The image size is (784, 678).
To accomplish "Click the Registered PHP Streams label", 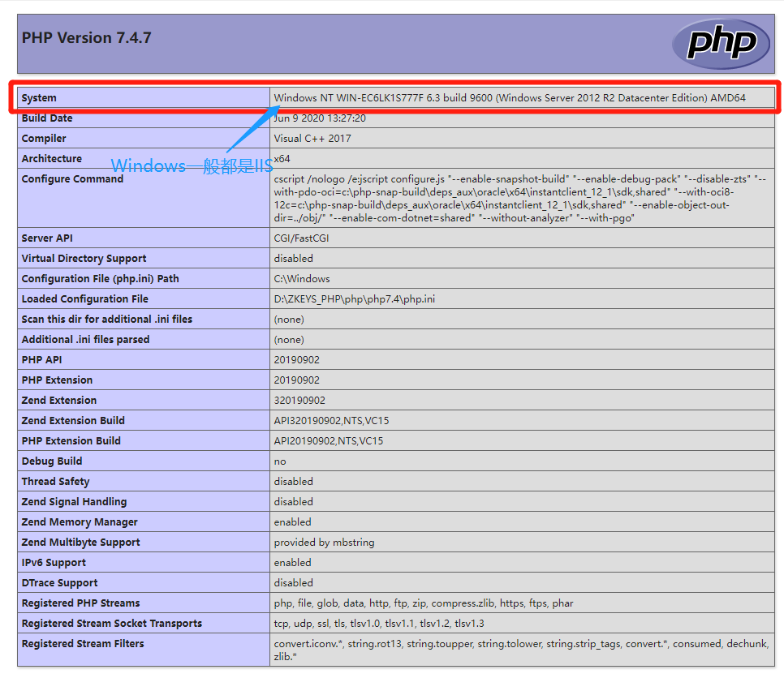I will point(80,603).
